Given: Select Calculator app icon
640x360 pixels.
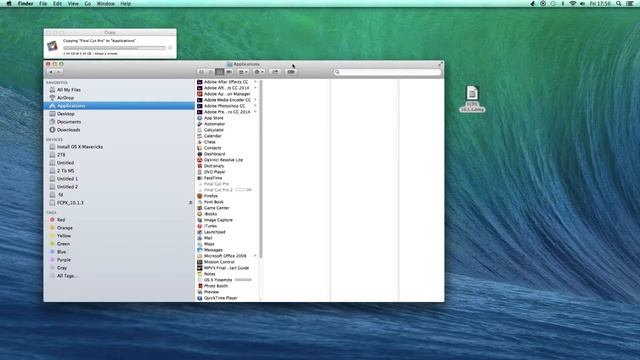Looking at the screenshot, I should (200, 130).
